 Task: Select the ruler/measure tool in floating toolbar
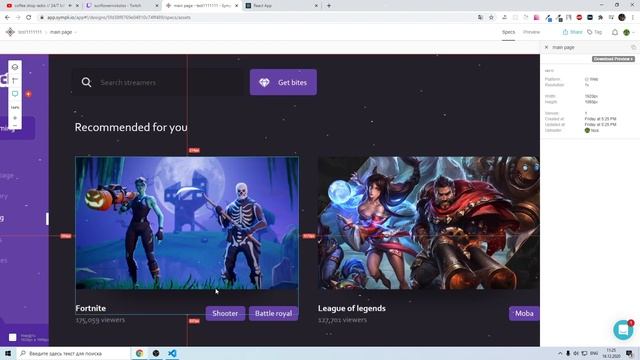pos(15,80)
